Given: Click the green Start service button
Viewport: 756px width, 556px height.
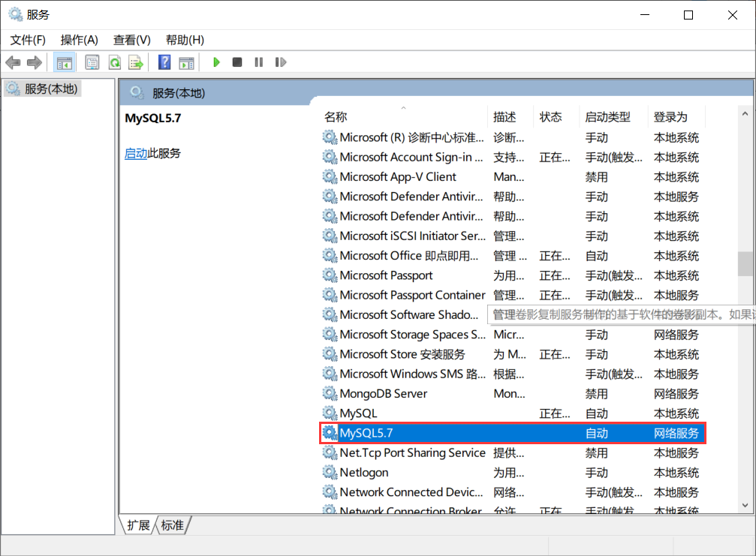Looking at the screenshot, I should tap(216, 62).
